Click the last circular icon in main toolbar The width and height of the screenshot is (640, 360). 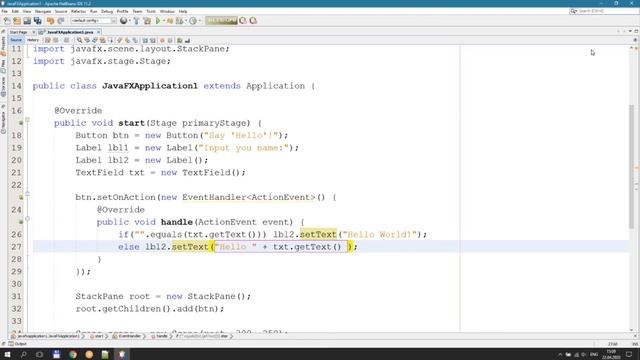tap(253, 20)
